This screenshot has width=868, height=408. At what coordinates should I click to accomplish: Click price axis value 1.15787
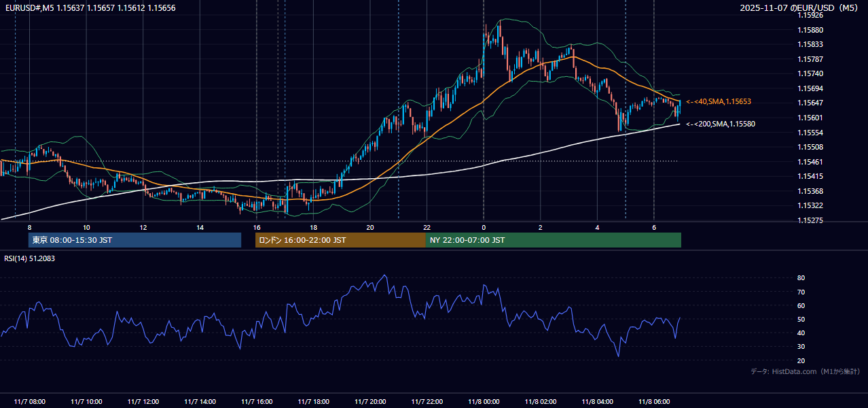click(810, 59)
